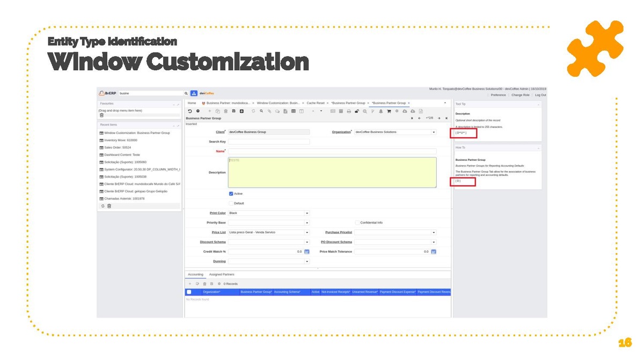The image size is (644, 362).
Task: Click into the Search Key field
Action: [268, 142]
